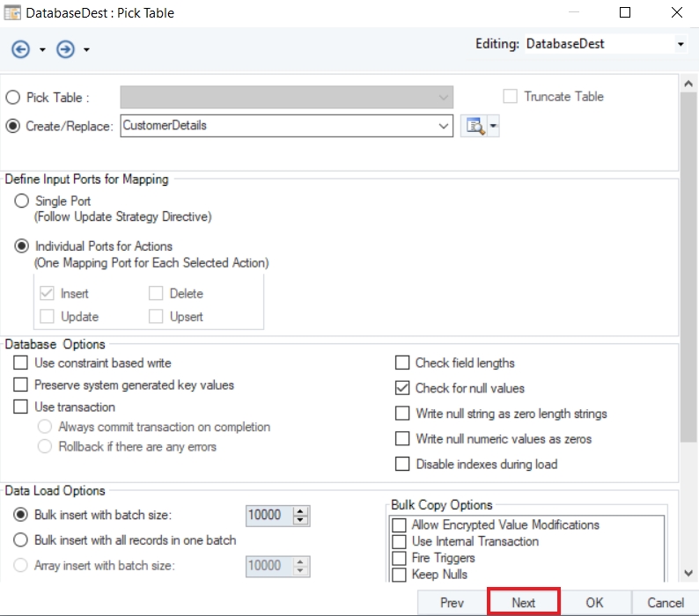Expand the Create/Replace table name dropdown
699x616 pixels.
(444, 126)
